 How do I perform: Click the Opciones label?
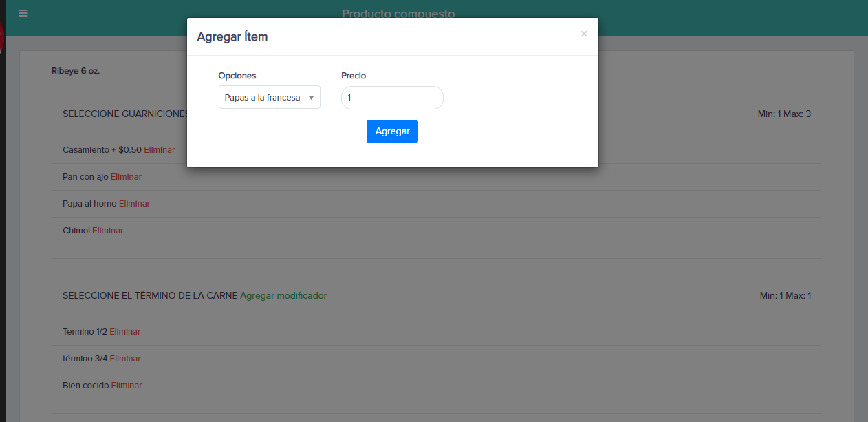(237, 76)
